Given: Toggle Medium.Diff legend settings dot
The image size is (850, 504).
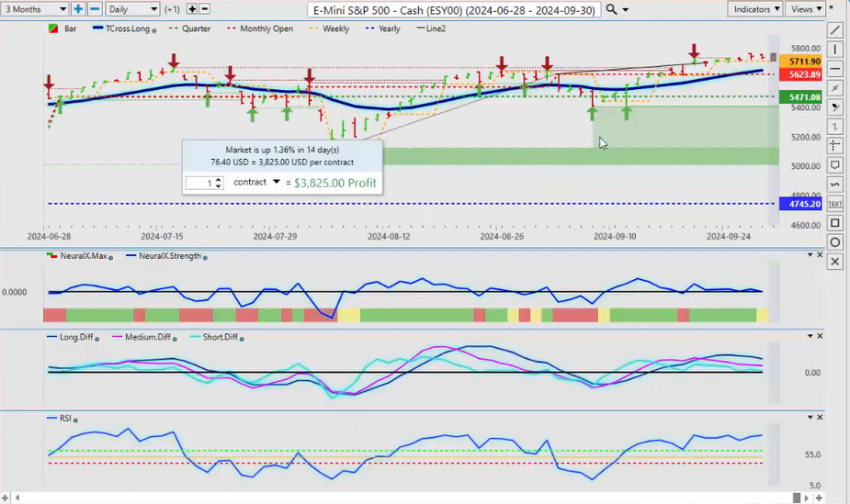Looking at the screenshot, I should click(x=175, y=339).
